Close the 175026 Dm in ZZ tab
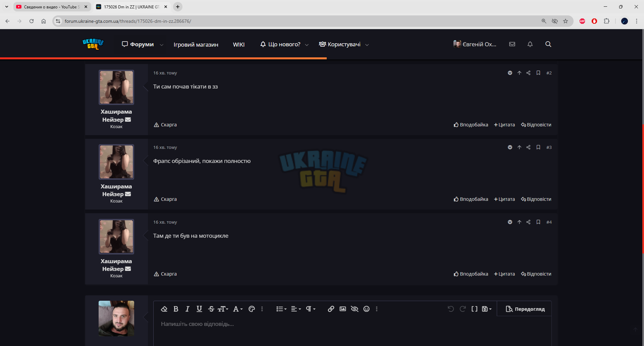This screenshot has height=346, width=644. tap(166, 7)
